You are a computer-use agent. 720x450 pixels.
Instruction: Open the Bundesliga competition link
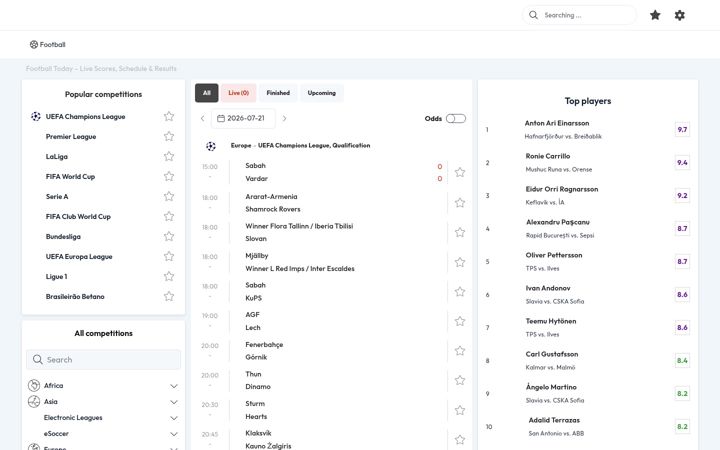63,236
